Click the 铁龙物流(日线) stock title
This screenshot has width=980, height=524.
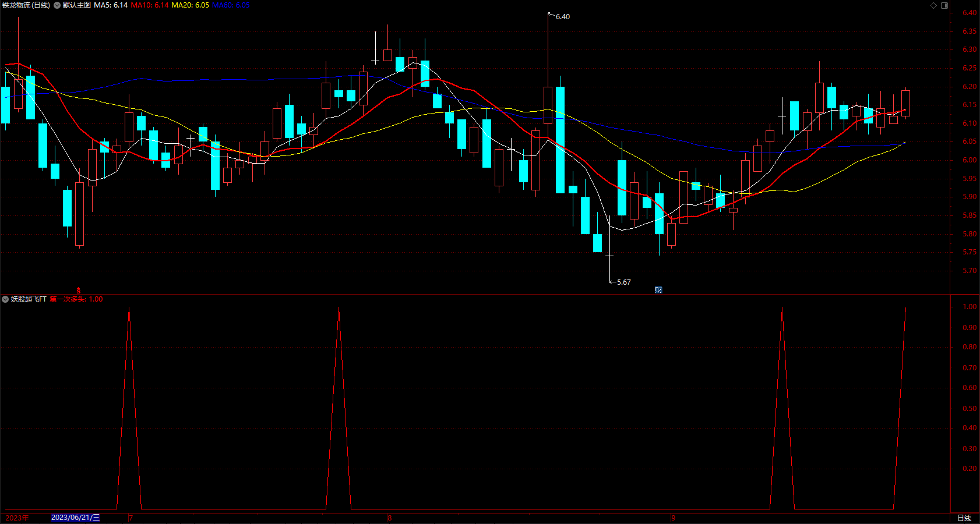(26, 5)
